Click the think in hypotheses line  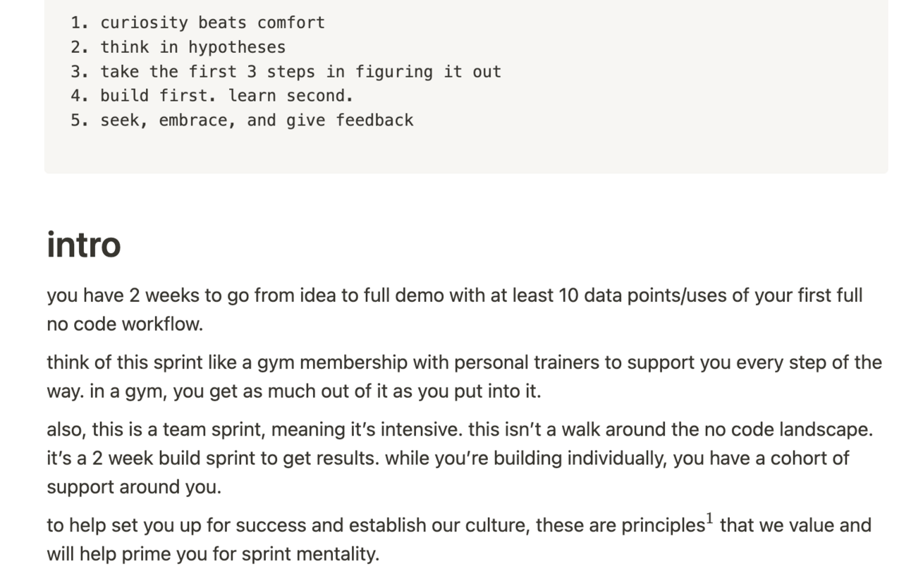192,47
